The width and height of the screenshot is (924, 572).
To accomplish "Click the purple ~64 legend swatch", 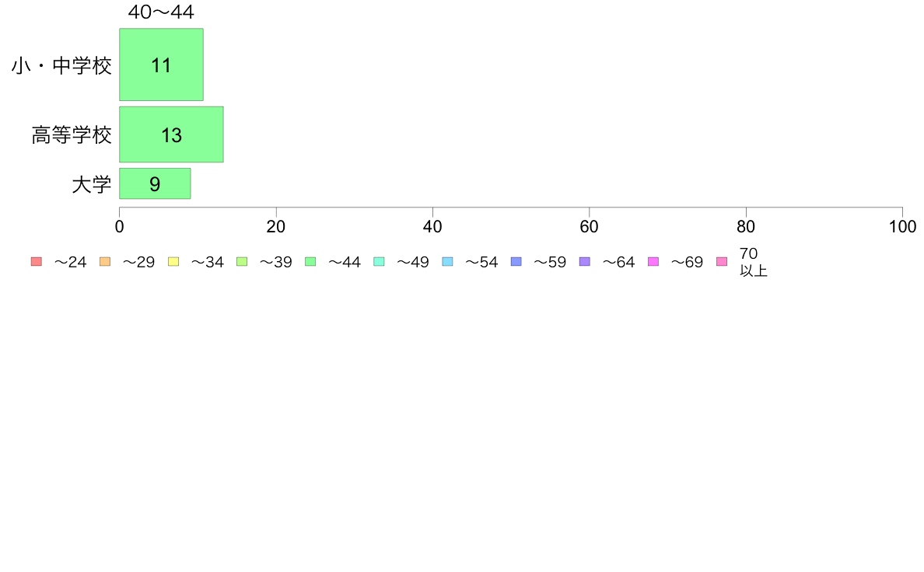I will pos(585,262).
